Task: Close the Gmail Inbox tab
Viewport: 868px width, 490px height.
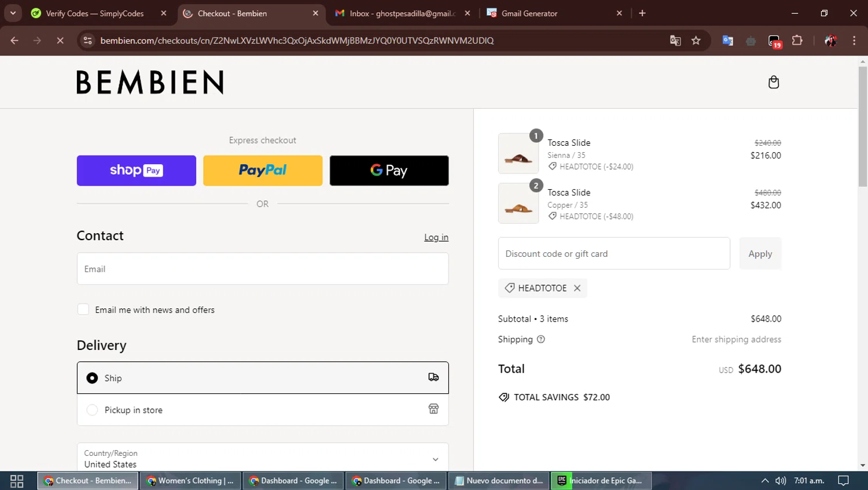Action: [467, 13]
